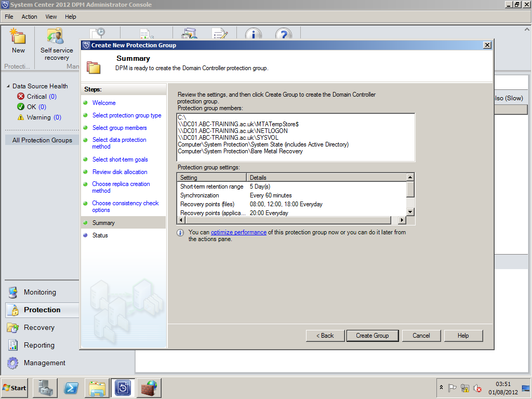This screenshot has height=399, width=532.
Task: Open the Protection workspace
Action: pyautogui.click(x=42, y=310)
